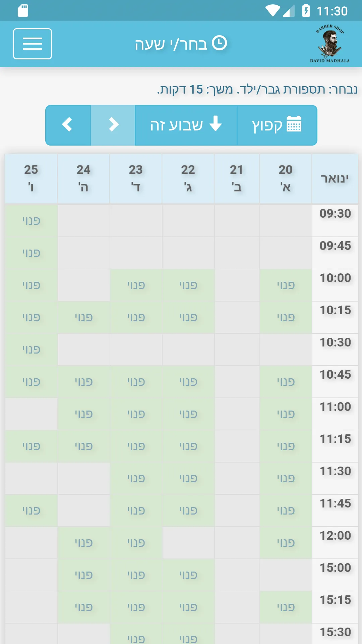Pick free slot on day 23 at 11:30
Image resolution: width=362 pixels, height=644 pixels.
tap(136, 478)
